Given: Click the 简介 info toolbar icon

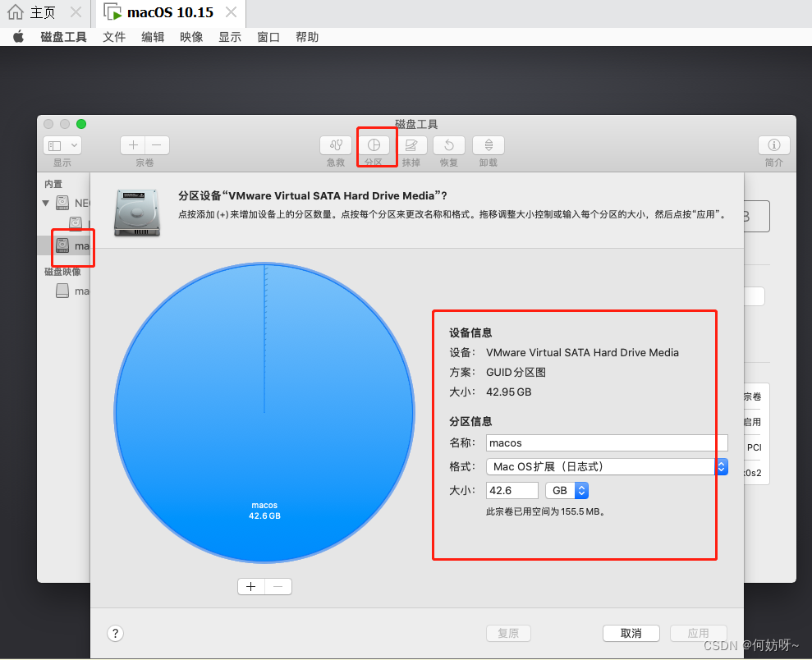Looking at the screenshot, I should click(x=774, y=145).
